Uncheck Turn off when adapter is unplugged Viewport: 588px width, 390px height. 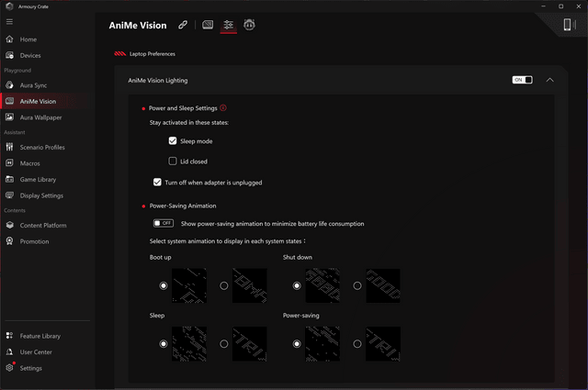tap(157, 182)
